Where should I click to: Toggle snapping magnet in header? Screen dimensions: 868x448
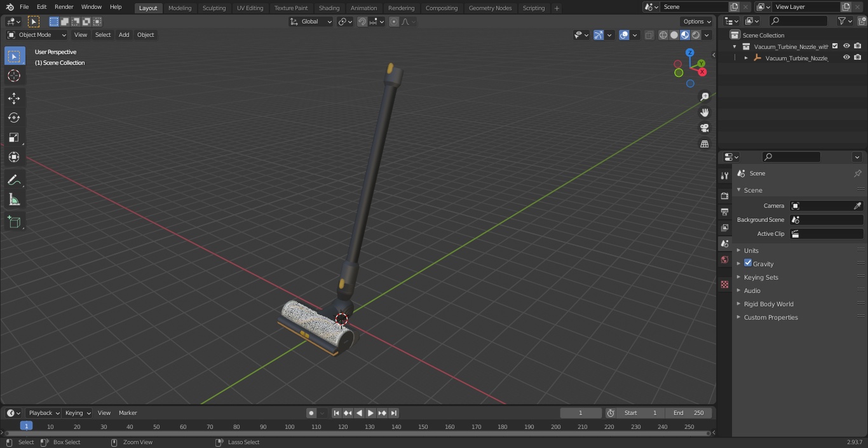[362, 22]
